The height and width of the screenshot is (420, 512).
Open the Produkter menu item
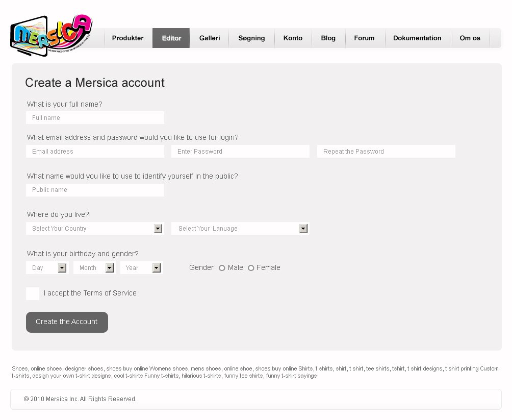pos(128,38)
